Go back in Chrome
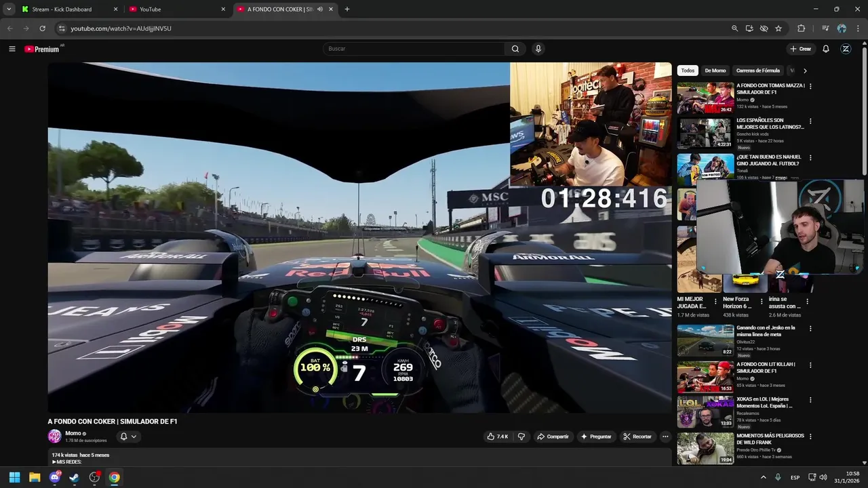 click(9, 28)
